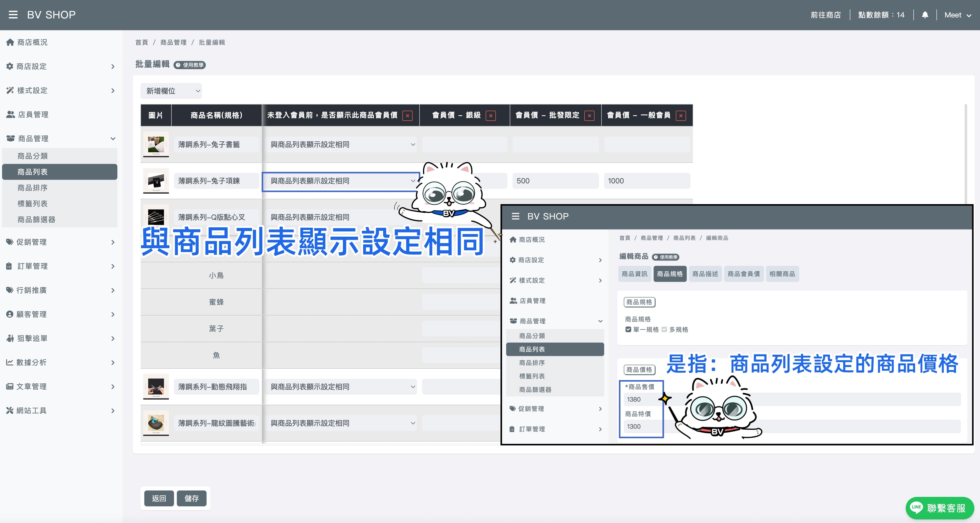Click the 商品管理 breadcrumb link

pyautogui.click(x=173, y=42)
